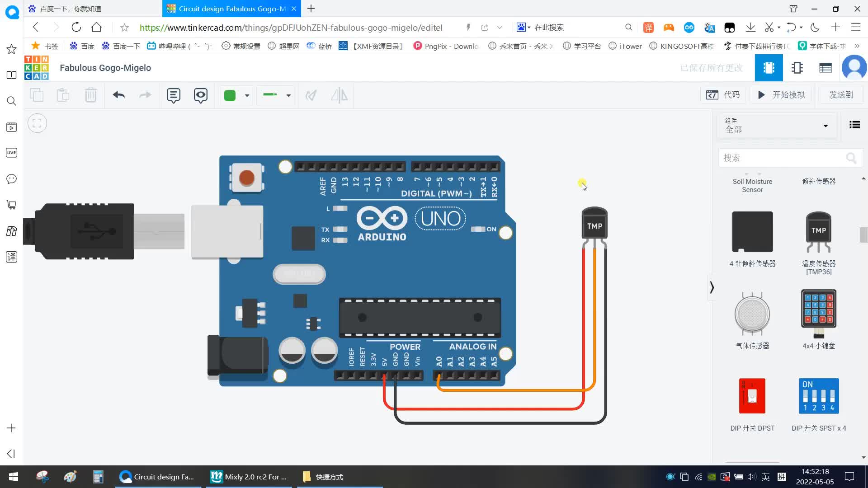
Task: Open the components category dropdown
Action: tap(777, 126)
